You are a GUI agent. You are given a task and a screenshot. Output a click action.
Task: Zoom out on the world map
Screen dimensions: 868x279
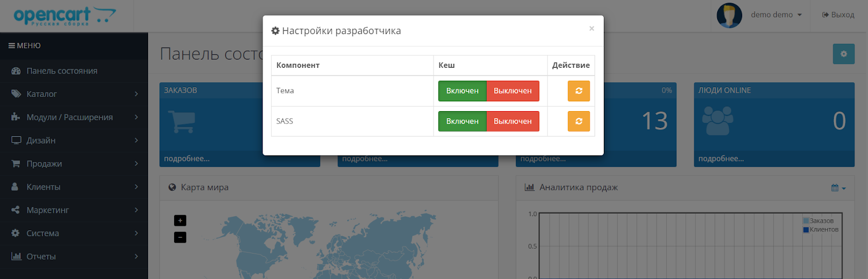[180, 237]
